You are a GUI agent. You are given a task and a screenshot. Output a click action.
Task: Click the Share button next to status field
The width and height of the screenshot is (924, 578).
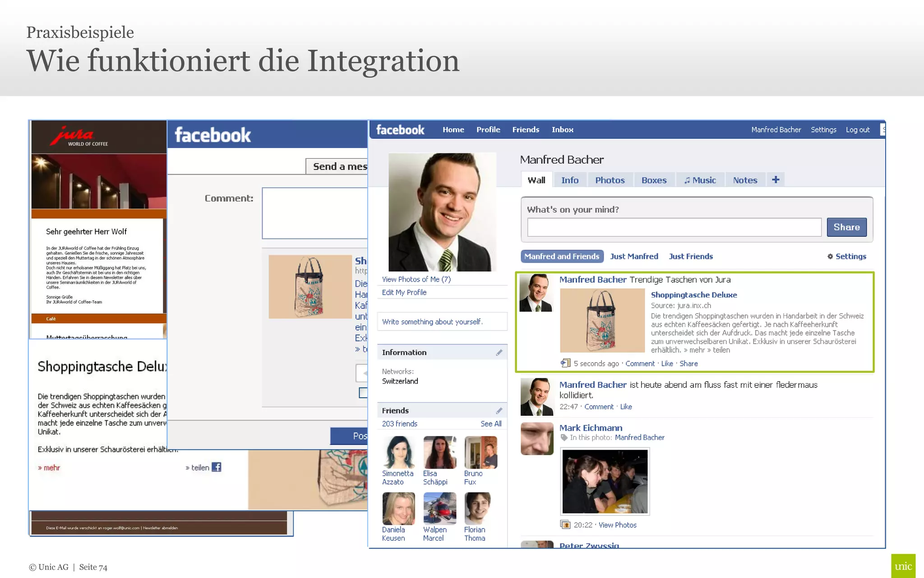(x=846, y=227)
